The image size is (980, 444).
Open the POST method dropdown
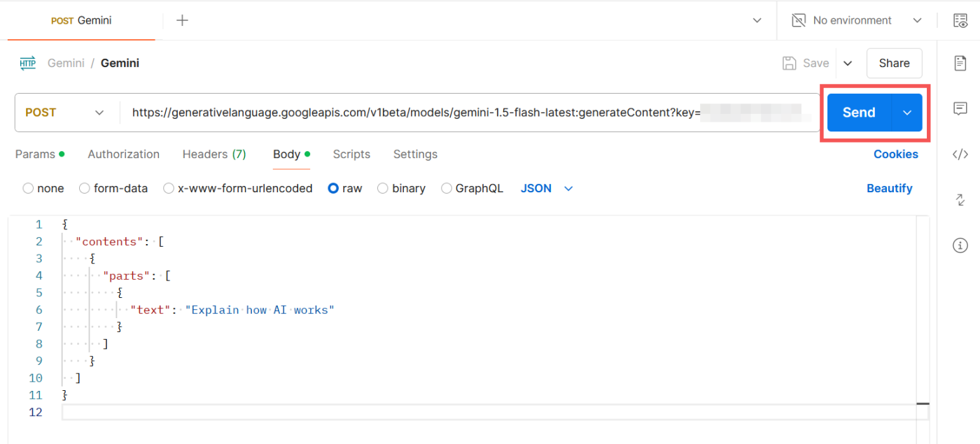(x=65, y=112)
